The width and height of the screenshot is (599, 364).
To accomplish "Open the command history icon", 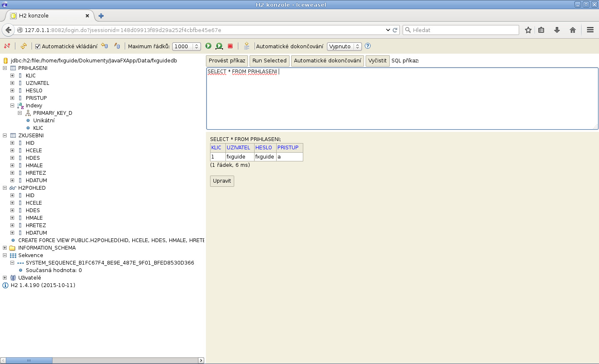I will (247, 46).
